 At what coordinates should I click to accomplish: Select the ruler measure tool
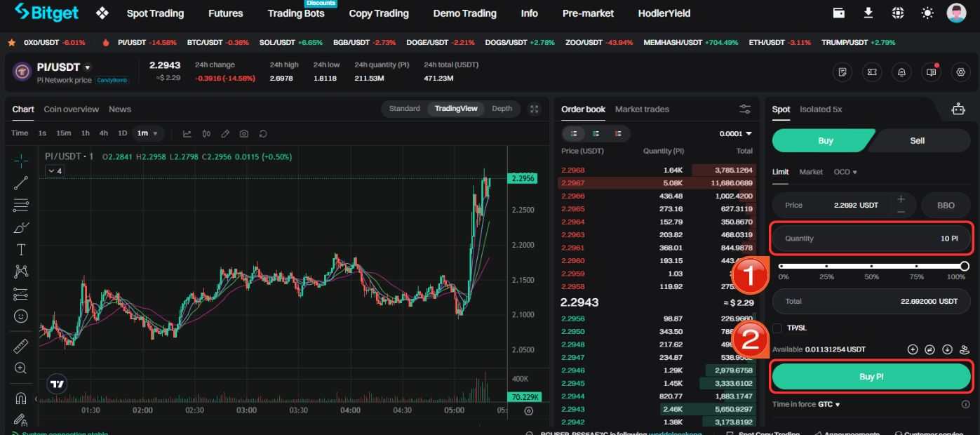(21, 346)
